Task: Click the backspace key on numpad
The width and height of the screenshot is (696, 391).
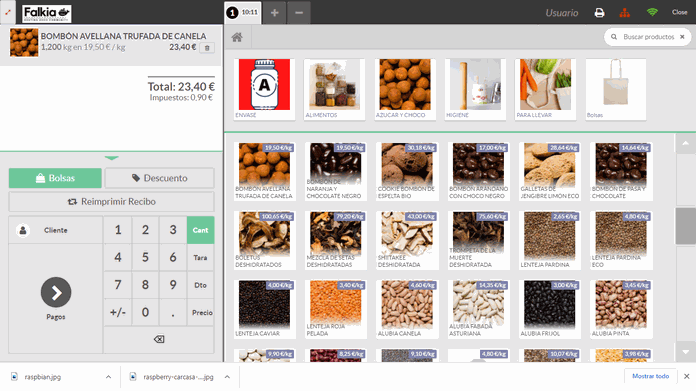Action: tap(159, 339)
